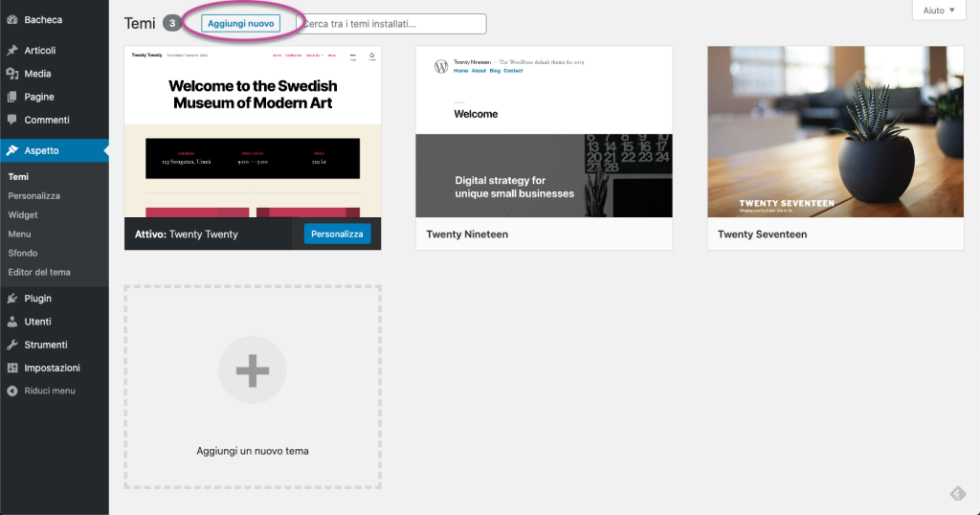The height and width of the screenshot is (515, 980).
Task: Click the Riduci menu collapse arrow icon
Action: pyautogui.click(x=11, y=391)
